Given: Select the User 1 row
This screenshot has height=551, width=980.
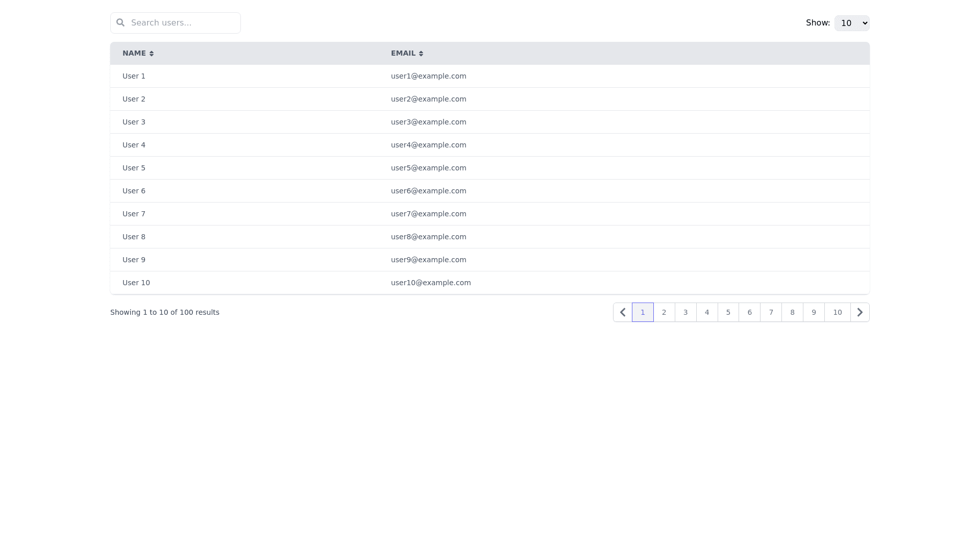Looking at the screenshot, I should click(134, 76).
